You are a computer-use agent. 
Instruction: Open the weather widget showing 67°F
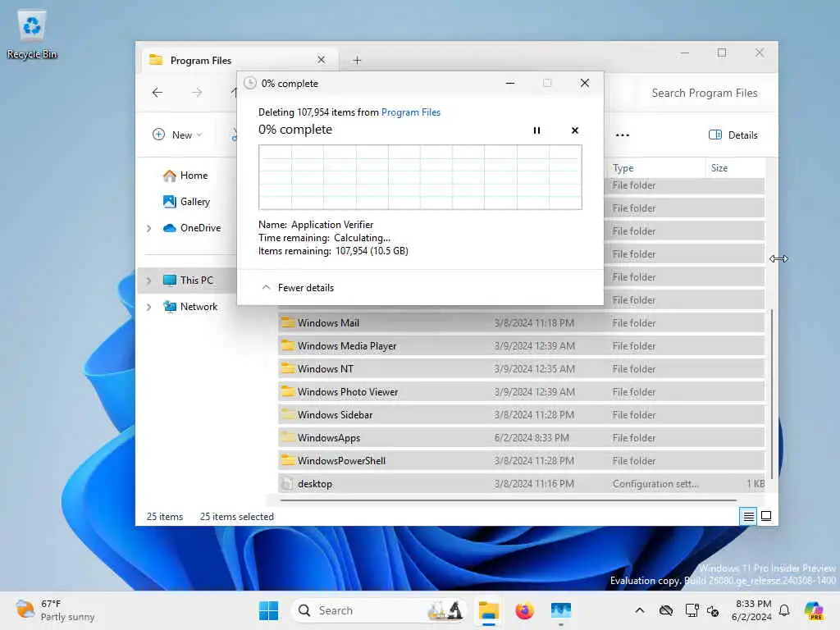(x=55, y=610)
